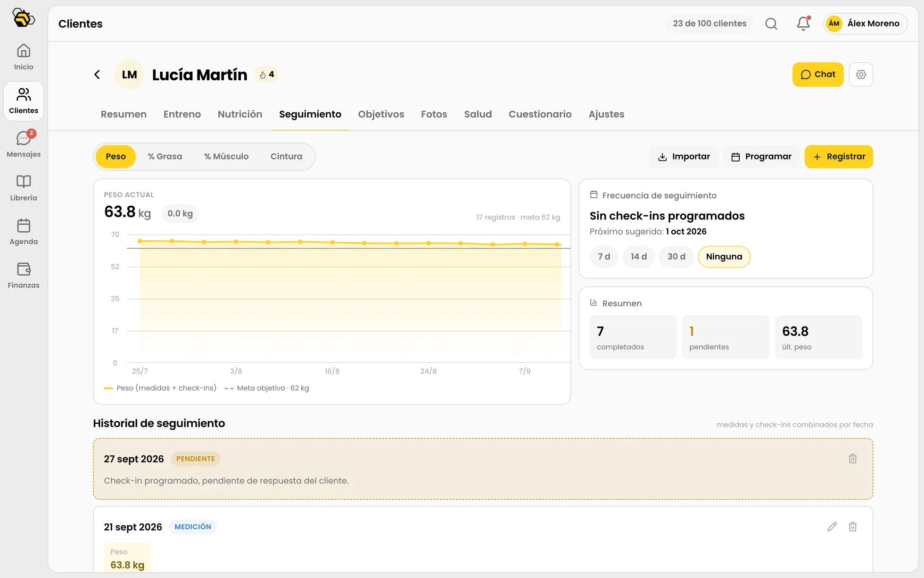Set check-in frequency to 14 d
This screenshot has width=924, height=578.
639,257
